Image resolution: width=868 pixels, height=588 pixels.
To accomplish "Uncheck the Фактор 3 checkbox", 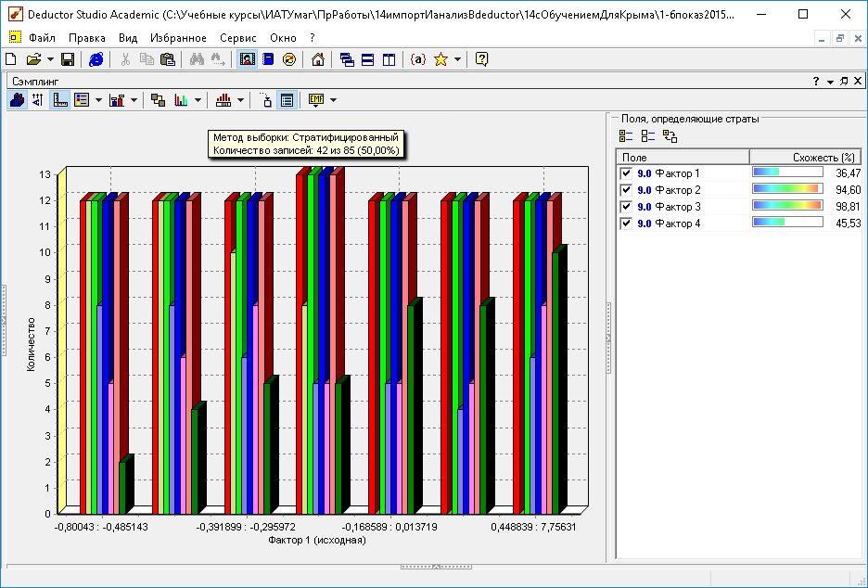I will tap(626, 207).
